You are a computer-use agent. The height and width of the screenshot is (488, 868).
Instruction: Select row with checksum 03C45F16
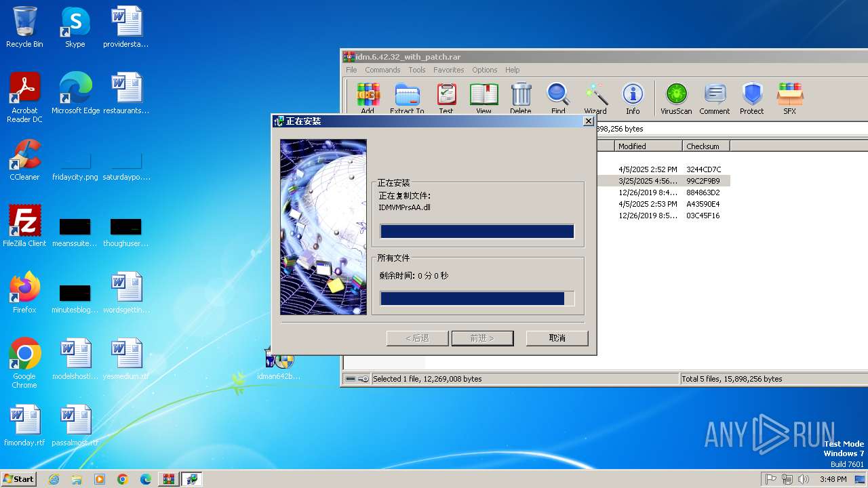coord(663,216)
